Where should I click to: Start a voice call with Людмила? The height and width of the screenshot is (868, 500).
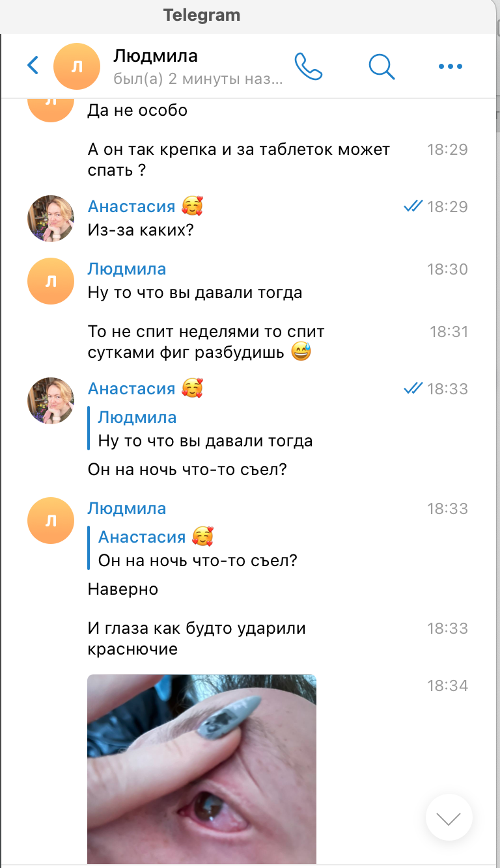click(x=309, y=66)
